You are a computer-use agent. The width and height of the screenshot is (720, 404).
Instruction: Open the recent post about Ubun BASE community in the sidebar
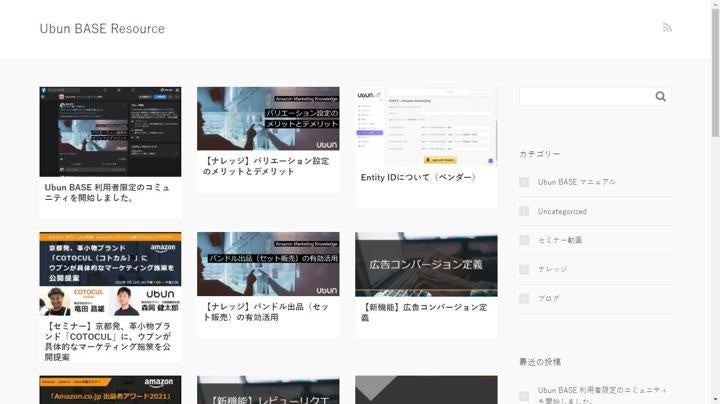[602, 395]
